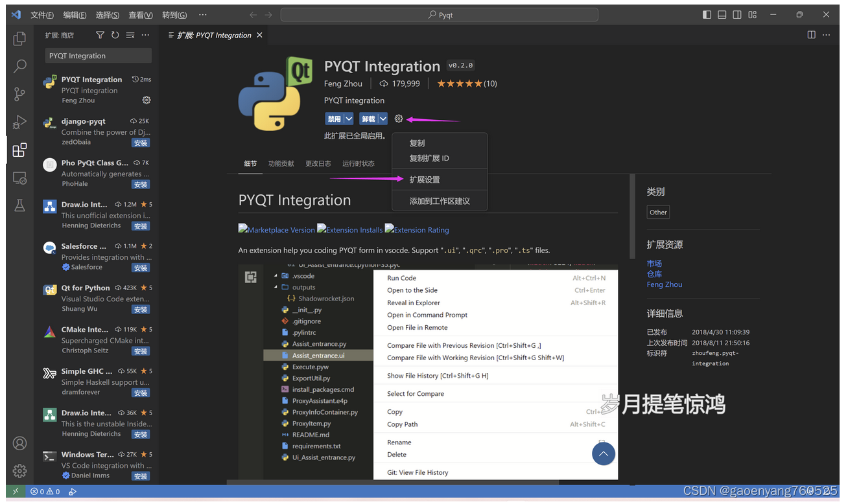Viewport: 848px width, 504px height.
Task: Open errors and warnings status bar entry
Action: (x=45, y=491)
